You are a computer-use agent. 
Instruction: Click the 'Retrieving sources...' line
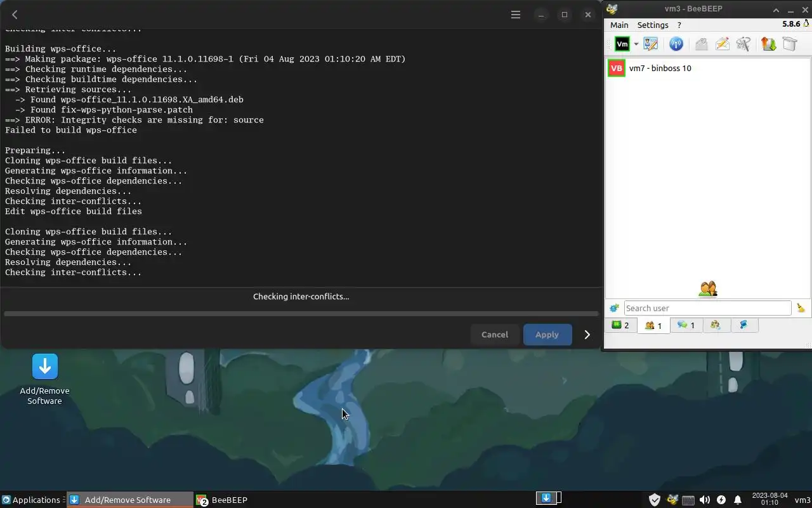pos(69,90)
